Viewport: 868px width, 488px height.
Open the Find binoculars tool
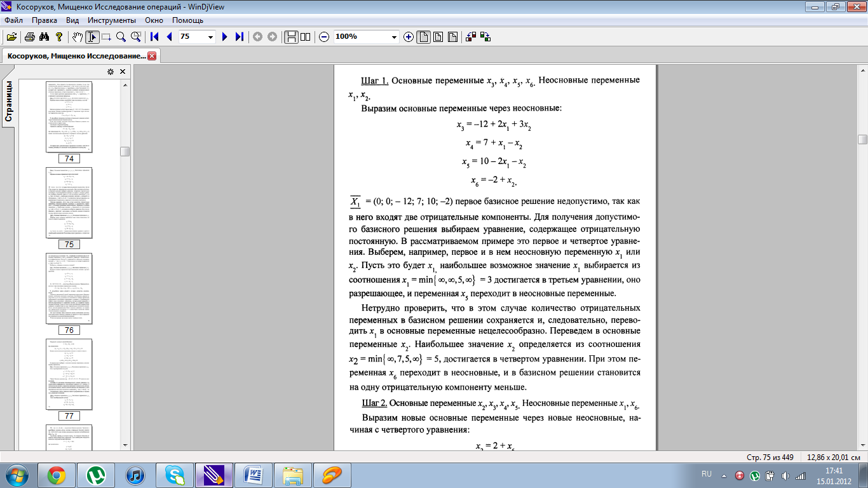44,37
